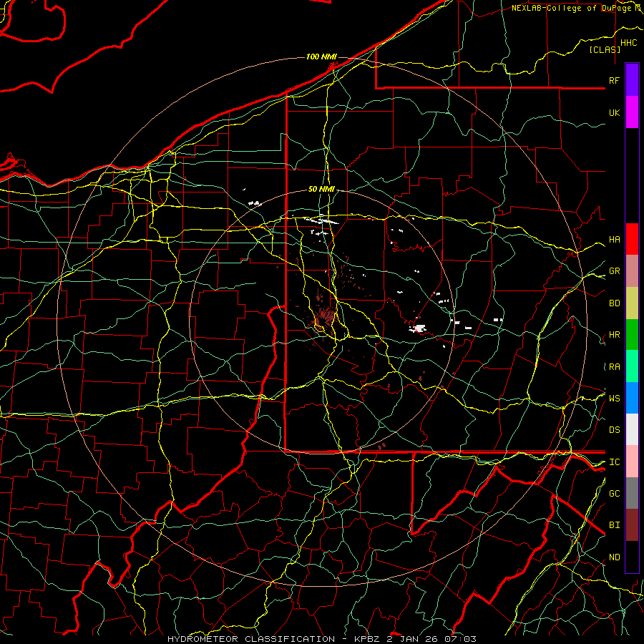Screen dimensions: 644x644
Task: Click the UK label text in legend
Action: pyautogui.click(x=614, y=112)
